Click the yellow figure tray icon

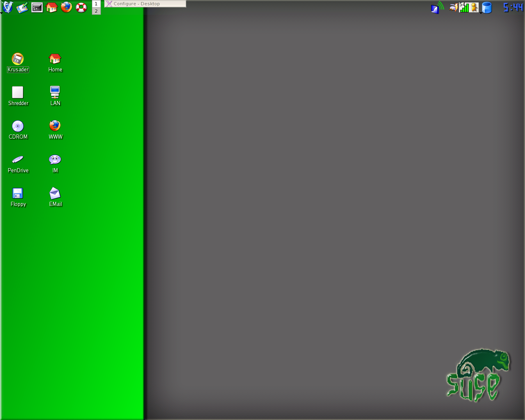coord(474,7)
